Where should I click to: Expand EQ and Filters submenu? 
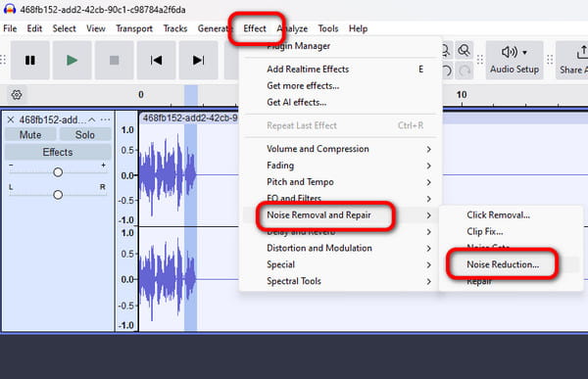tap(340, 199)
